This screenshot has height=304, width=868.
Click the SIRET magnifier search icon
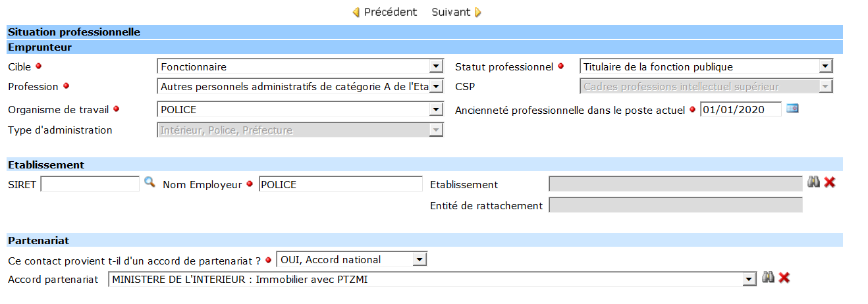tap(149, 182)
